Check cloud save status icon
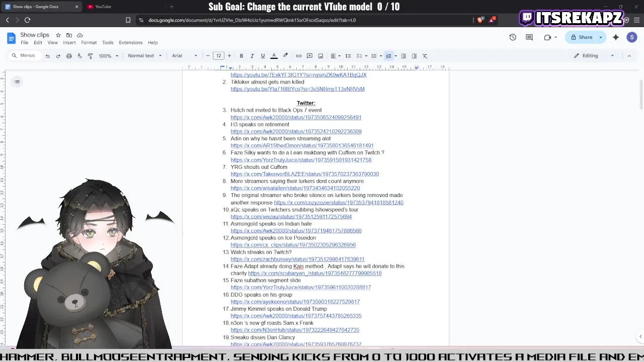The image size is (644, 362). pyautogui.click(x=79, y=35)
